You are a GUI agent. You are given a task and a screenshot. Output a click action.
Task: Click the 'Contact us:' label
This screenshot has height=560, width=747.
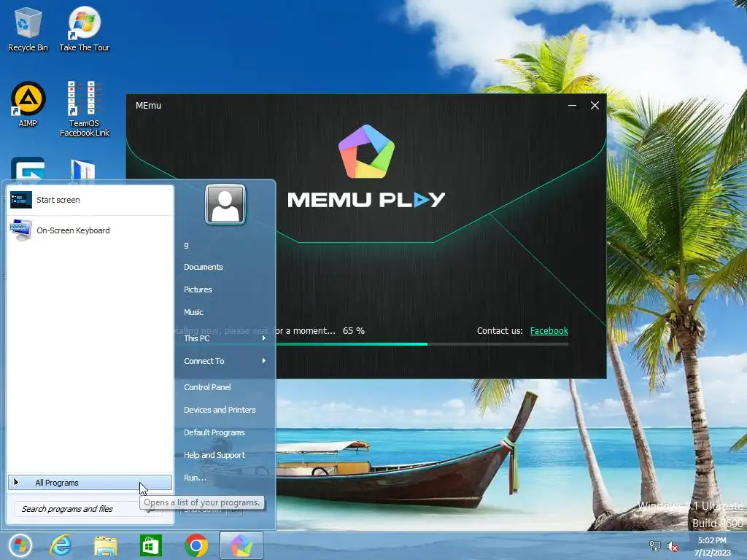tap(500, 331)
